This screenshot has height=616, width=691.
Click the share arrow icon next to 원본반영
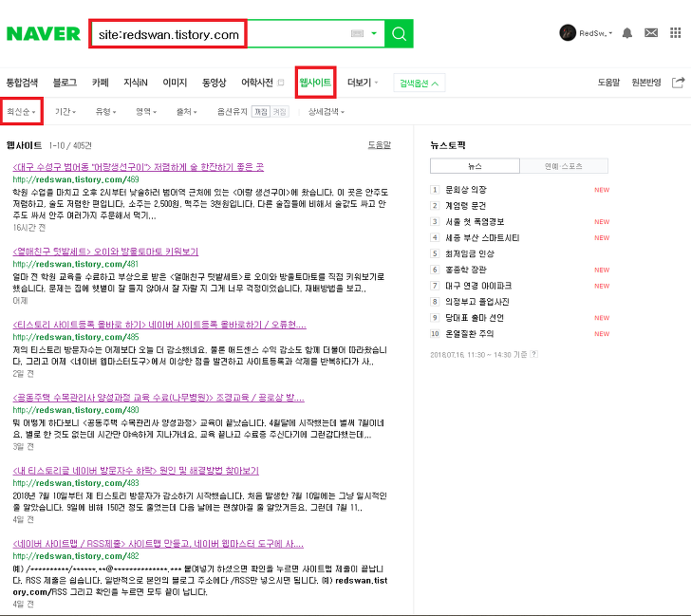[x=679, y=83]
